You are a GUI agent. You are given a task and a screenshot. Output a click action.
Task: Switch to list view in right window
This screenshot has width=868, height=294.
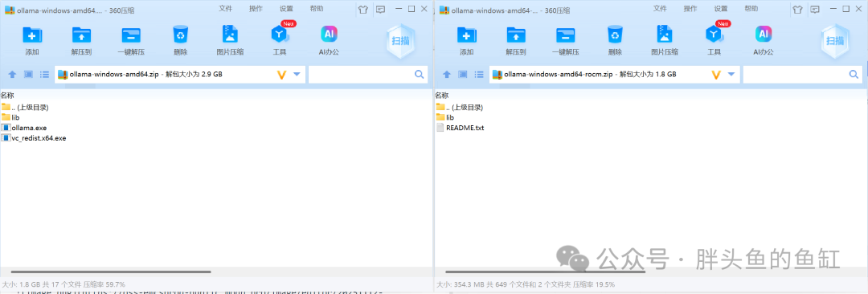tap(479, 74)
